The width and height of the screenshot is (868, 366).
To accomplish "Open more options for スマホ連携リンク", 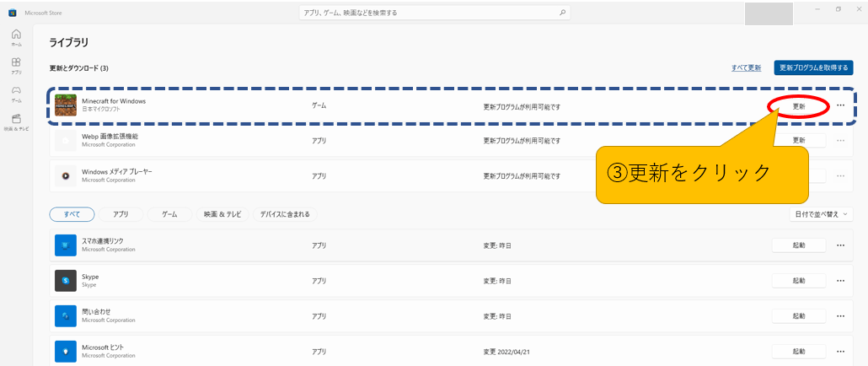I will (840, 245).
